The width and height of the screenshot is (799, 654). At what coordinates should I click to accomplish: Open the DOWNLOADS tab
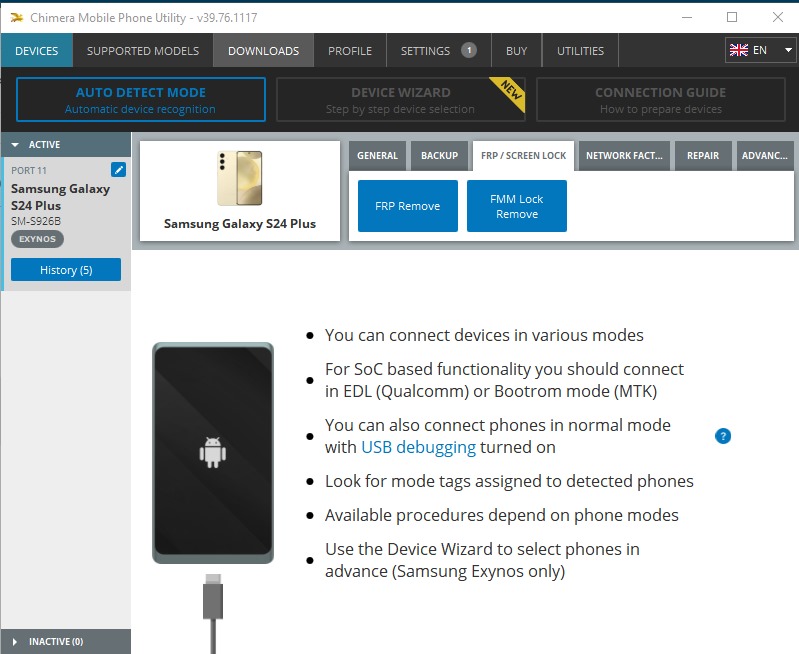pos(263,50)
